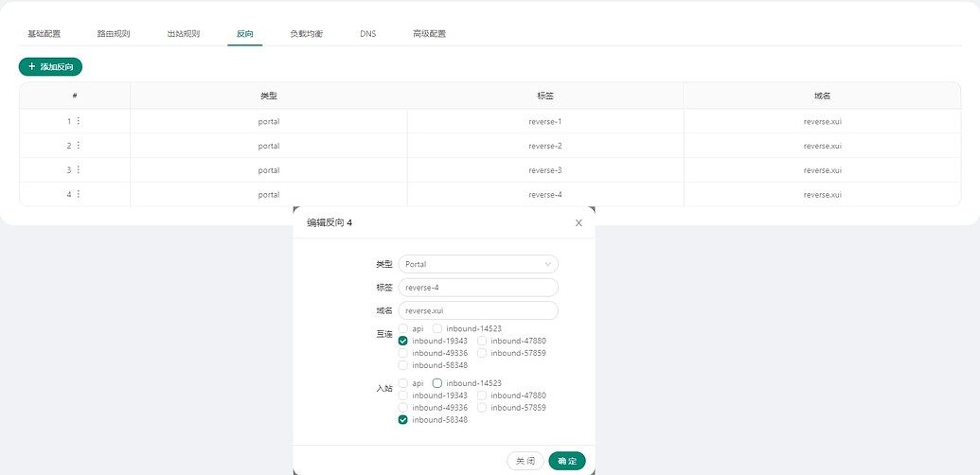Check inbound-57859 under 互连
The height and width of the screenshot is (475, 980).
click(x=482, y=353)
